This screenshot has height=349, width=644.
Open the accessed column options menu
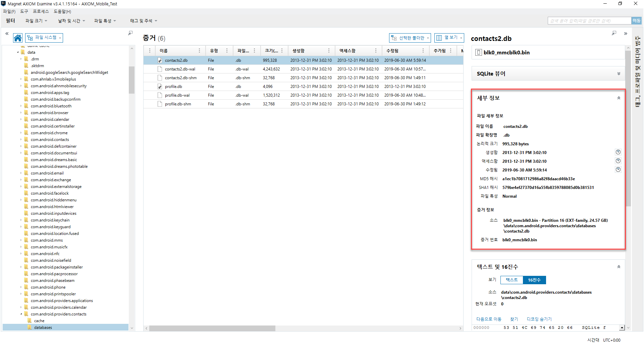(376, 51)
